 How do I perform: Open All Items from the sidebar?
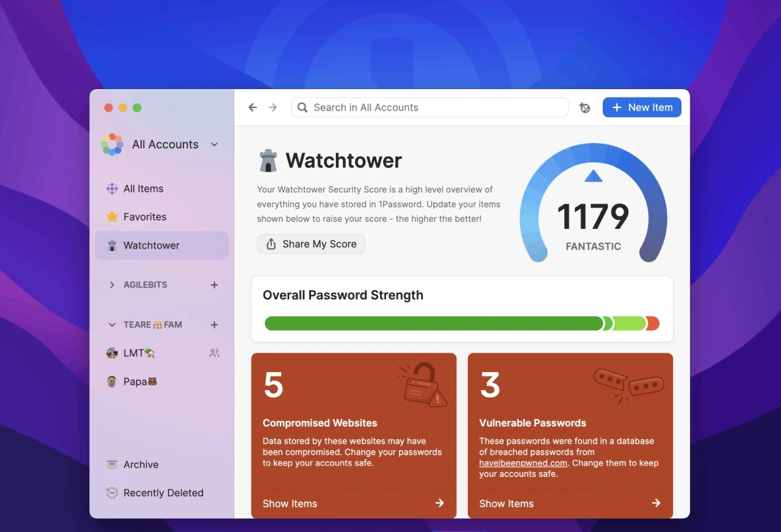tap(143, 188)
